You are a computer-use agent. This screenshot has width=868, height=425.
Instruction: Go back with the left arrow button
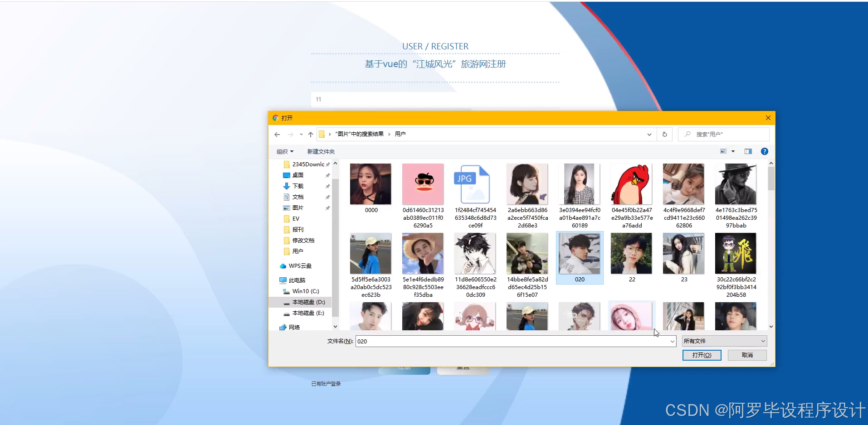tap(277, 135)
